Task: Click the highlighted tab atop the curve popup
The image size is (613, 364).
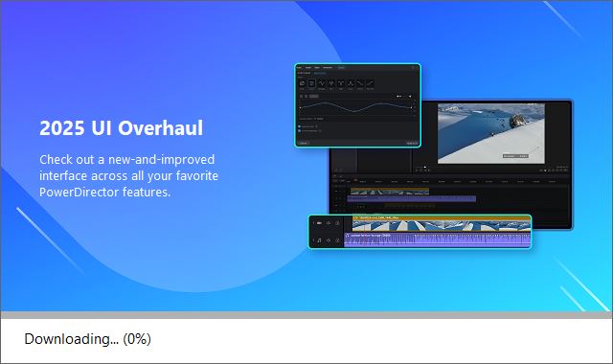Action: [341, 68]
